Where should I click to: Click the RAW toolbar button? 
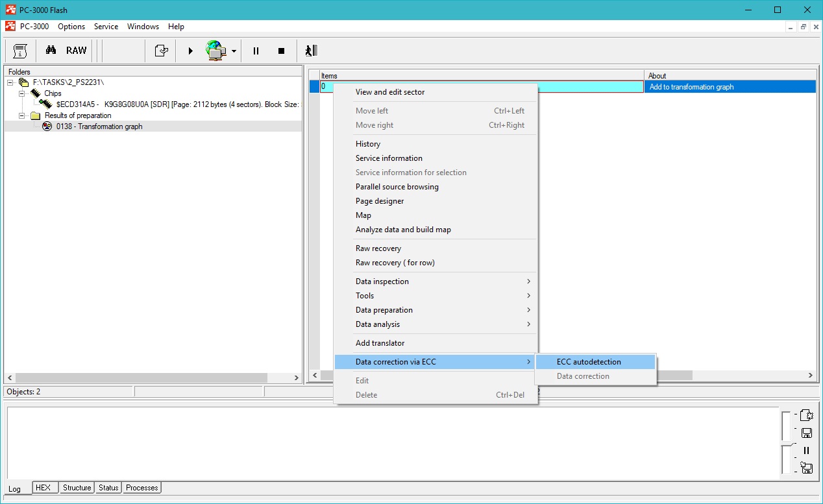pos(76,51)
